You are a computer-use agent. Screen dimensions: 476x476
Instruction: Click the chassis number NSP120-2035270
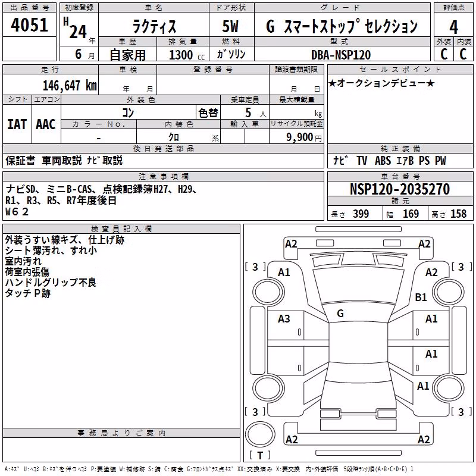(399, 189)
